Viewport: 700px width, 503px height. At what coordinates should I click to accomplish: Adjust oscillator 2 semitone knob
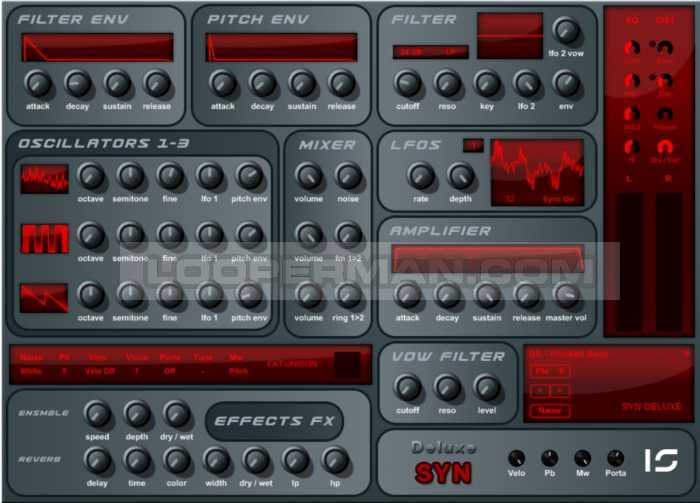coord(130,235)
